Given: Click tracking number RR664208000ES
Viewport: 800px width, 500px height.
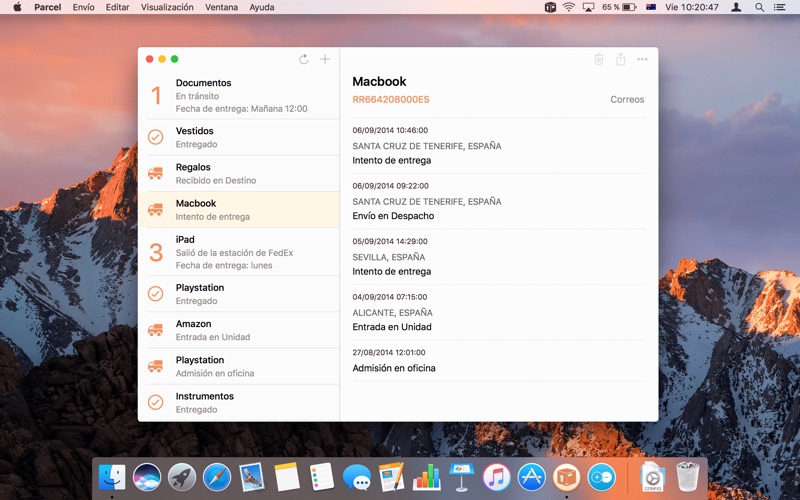Looking at the screenshot, I should click(391, 99).
